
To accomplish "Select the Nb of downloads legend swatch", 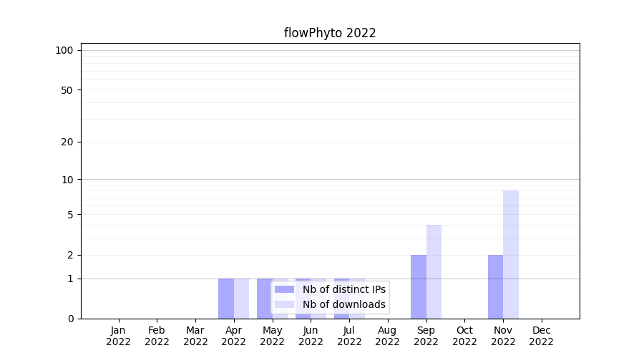I will coord(284,304).
